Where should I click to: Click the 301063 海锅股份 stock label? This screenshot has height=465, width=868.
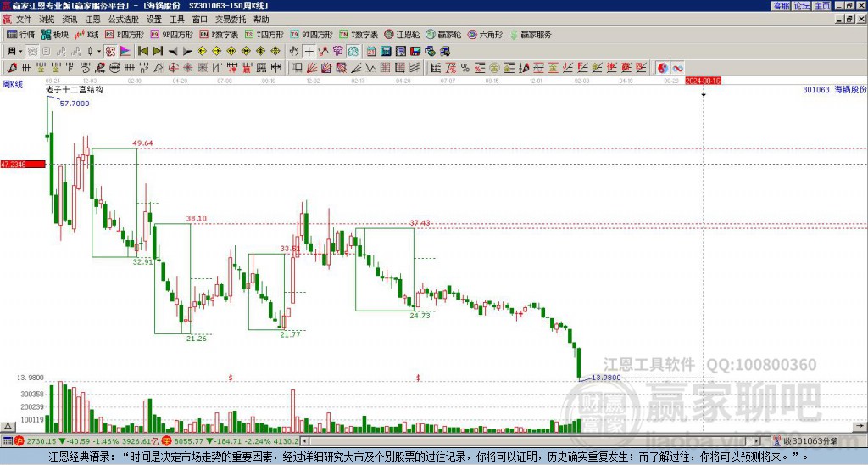(x=835, y=89)
